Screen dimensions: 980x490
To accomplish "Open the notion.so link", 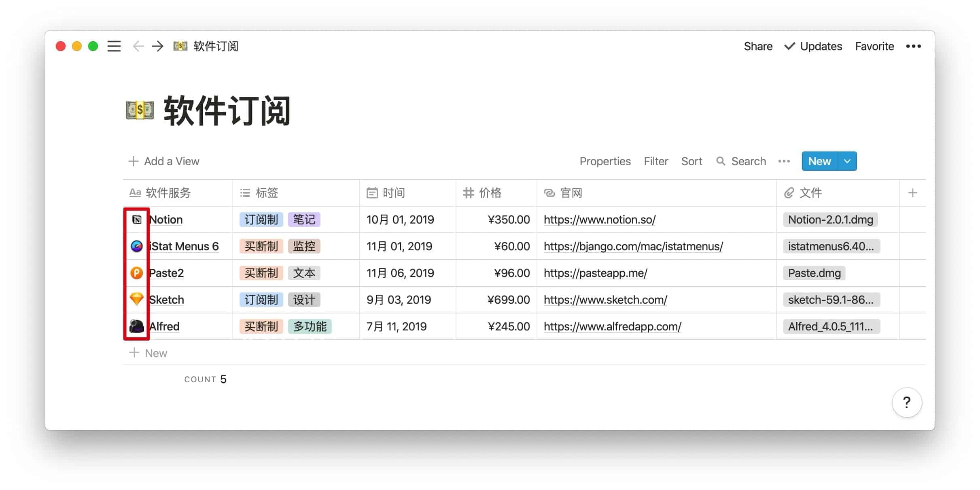I will pos(600,219).
